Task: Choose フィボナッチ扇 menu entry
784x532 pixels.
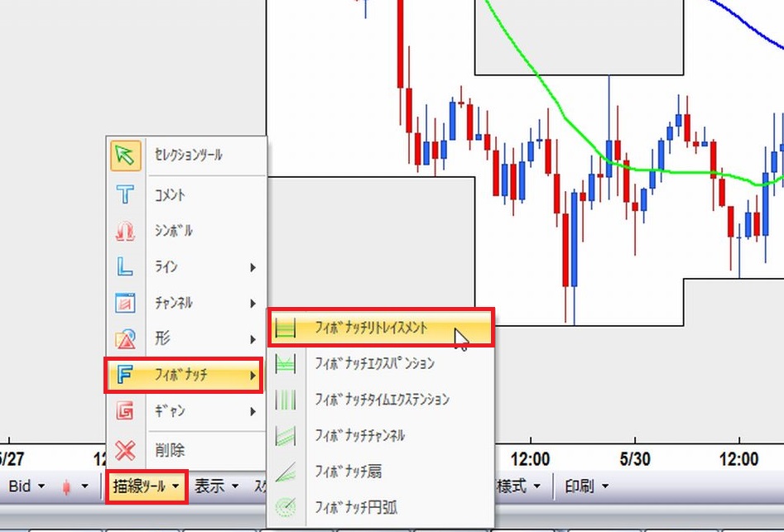Action: (x=382, y=472)
